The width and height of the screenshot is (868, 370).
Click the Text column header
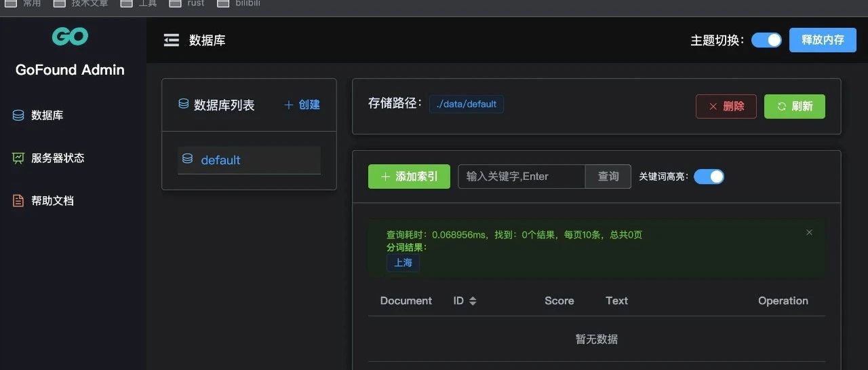click(x=617, y=301)
